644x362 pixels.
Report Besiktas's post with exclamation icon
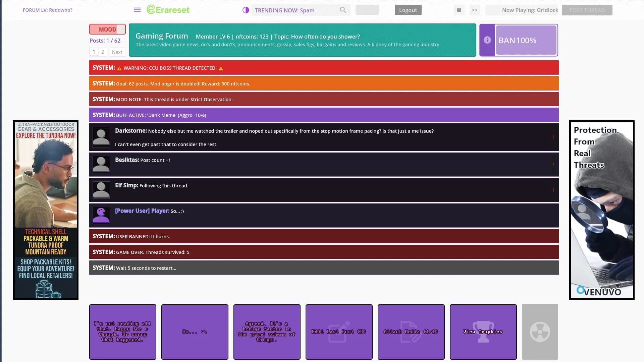click(553, 165)
